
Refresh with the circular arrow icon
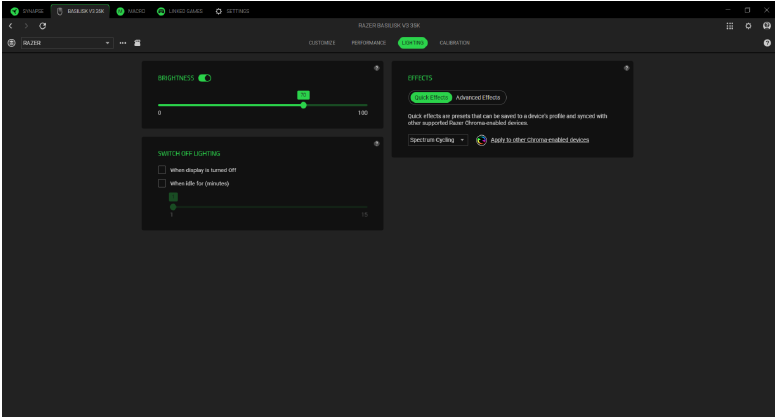[x=43, y=26]
